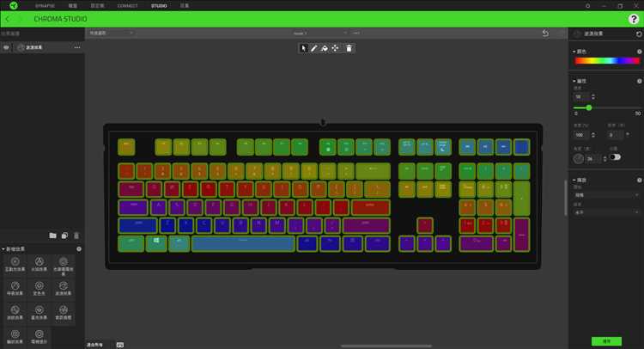The width and height of the screenshot is (644, 349).
Task: Open the tab right of STUDIO
Action: click(185, 6)
